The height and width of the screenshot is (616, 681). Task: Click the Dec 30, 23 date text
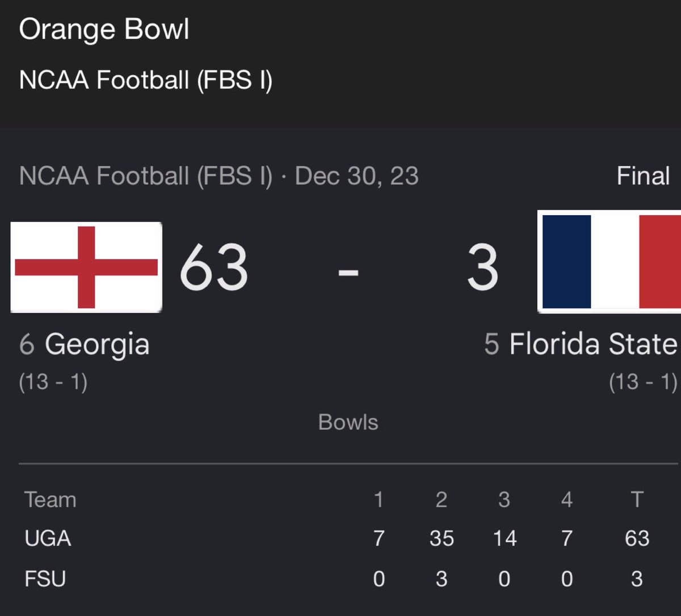[357, 176]
